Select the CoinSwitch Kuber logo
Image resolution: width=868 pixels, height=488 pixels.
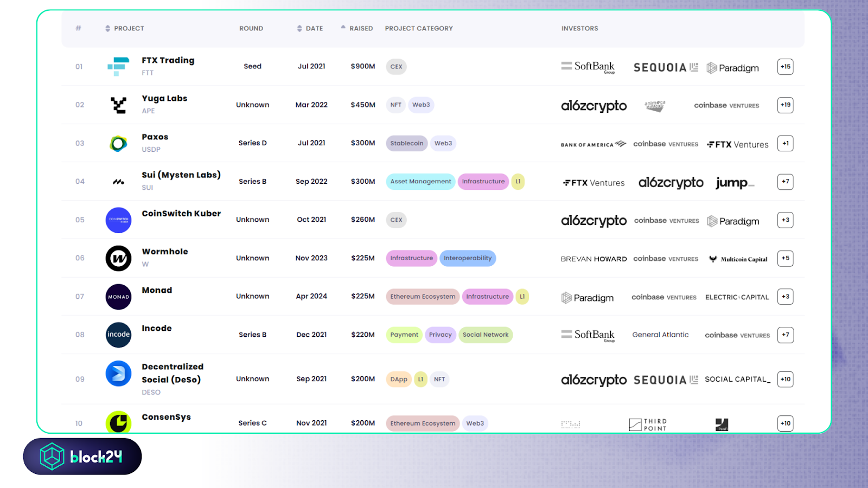click(118, 220)
